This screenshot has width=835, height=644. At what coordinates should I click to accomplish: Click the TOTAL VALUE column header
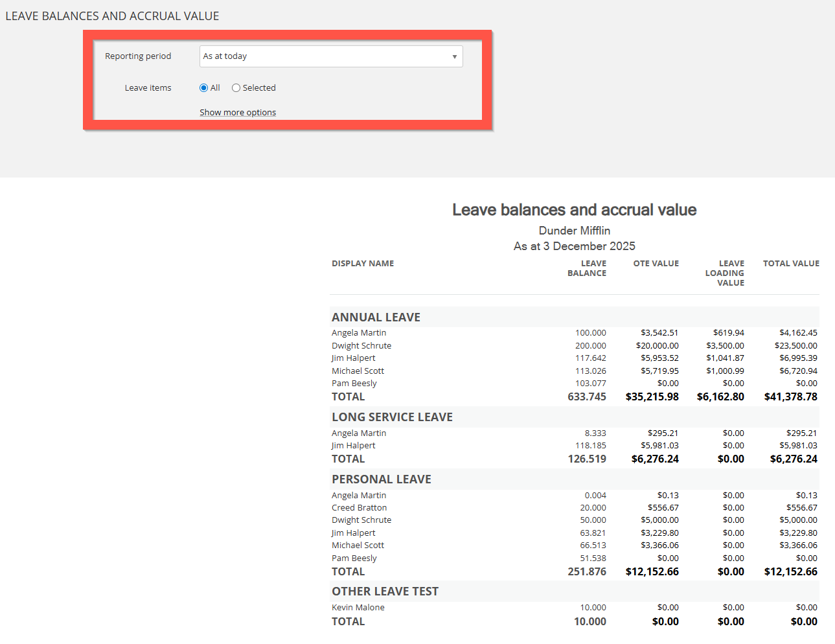pos(791,264)
